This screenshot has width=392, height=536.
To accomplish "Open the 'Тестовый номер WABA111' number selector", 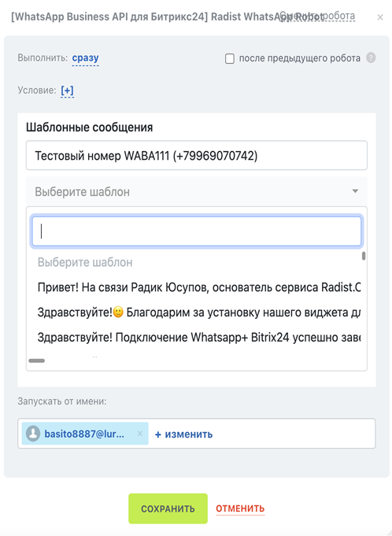I will coord(197,156).
